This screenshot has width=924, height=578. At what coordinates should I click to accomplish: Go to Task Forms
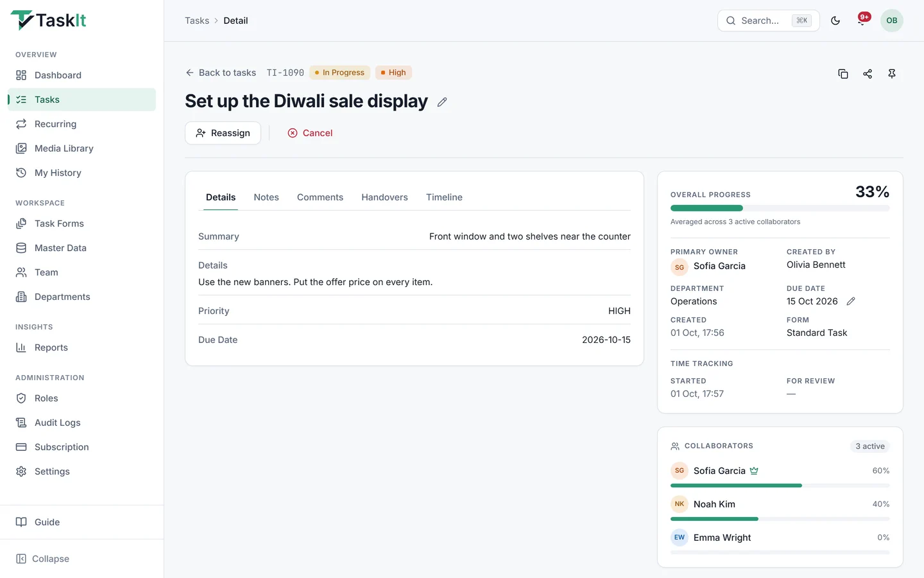[81, 223]
